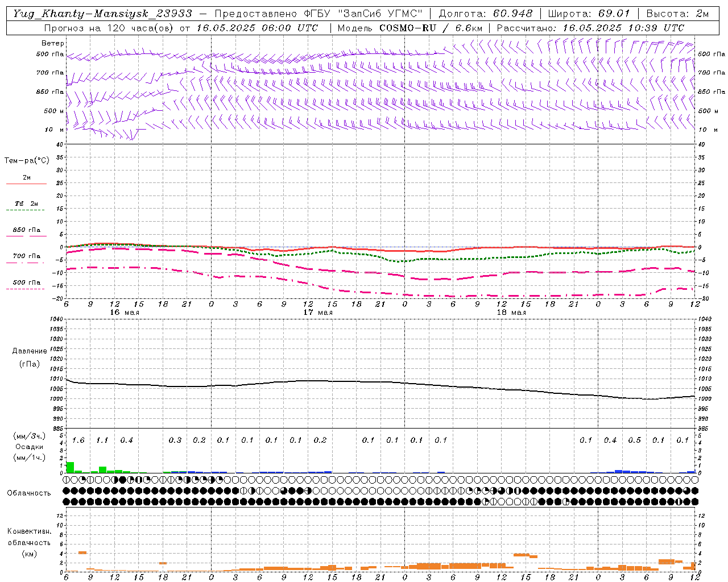
Task: Click the 18 мая date label
Action: (511, 313)
